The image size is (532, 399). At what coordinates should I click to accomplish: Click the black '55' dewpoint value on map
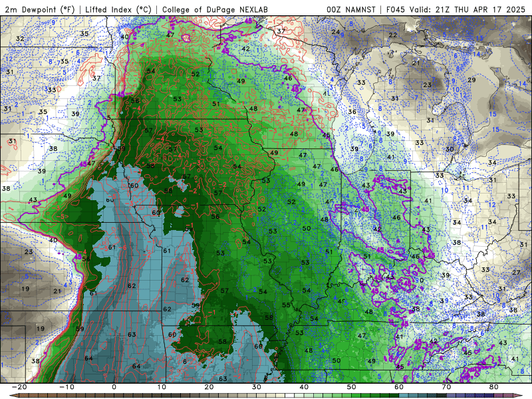[286, 305]
